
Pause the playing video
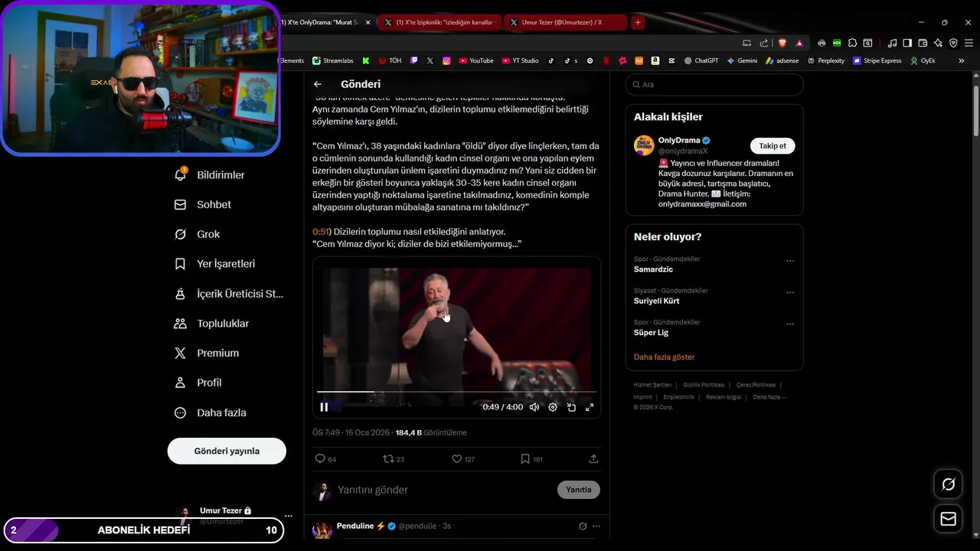click(x=324, y=407)
